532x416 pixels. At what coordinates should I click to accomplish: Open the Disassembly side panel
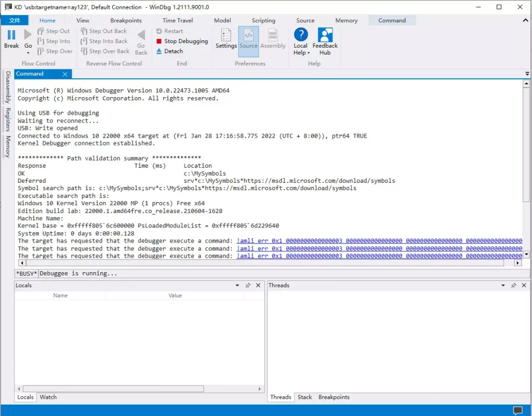tap(8, 87)
